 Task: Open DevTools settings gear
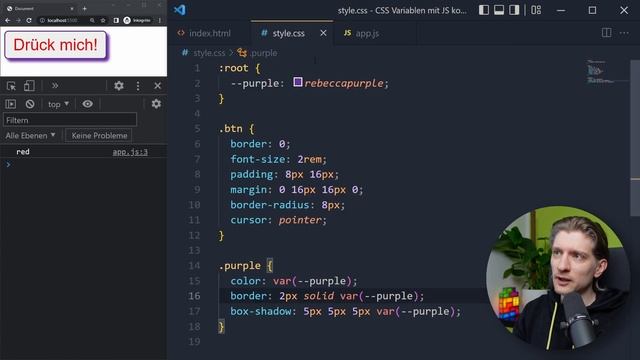click(x=119, y=86)
